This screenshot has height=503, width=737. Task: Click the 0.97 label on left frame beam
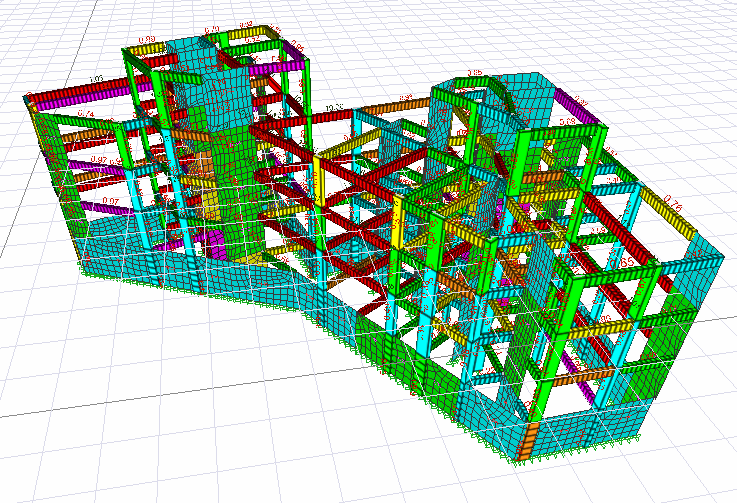[98, 160]
